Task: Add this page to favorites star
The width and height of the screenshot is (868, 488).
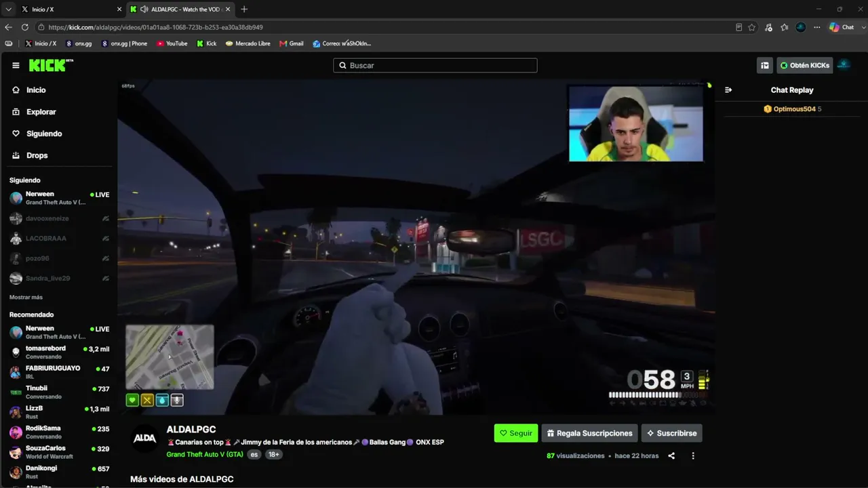Action: pyautogui.click(x=752, y=27)
